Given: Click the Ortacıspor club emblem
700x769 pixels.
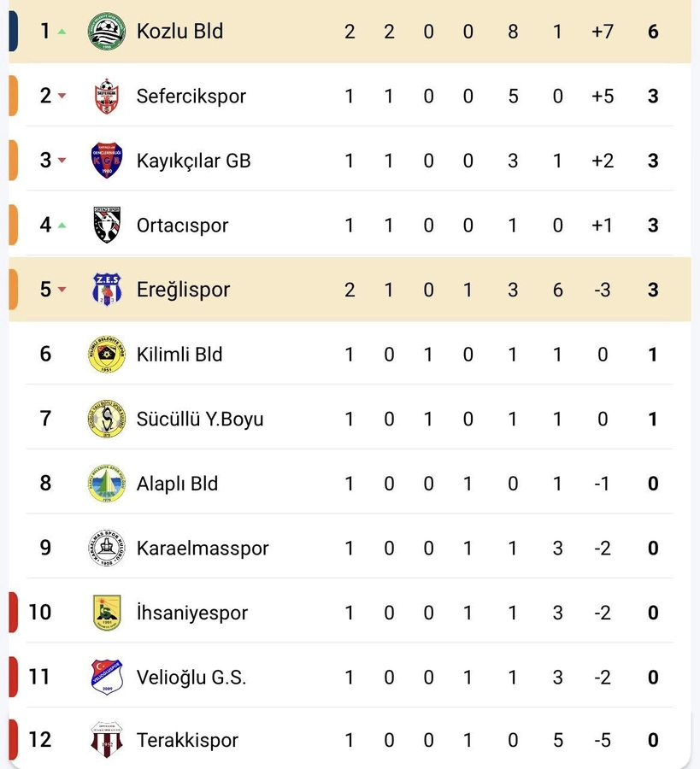Looking at the screenshot, I should click(x=107, y=225).
